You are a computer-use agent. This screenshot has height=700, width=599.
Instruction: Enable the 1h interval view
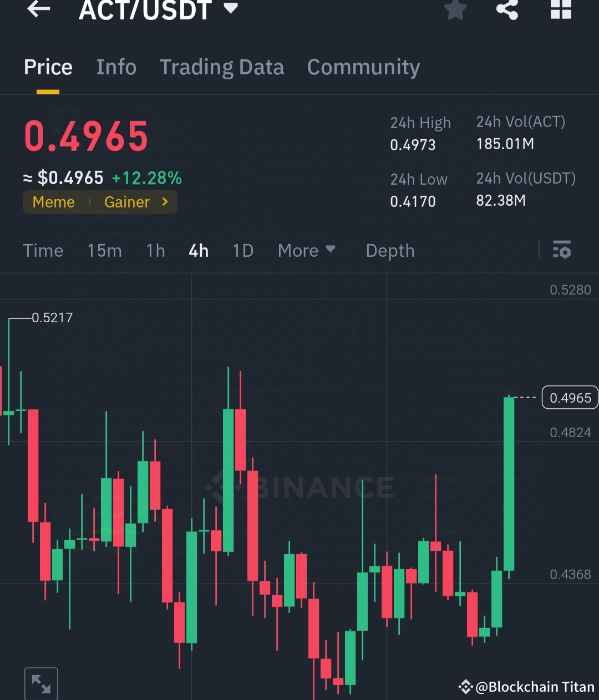155,251
